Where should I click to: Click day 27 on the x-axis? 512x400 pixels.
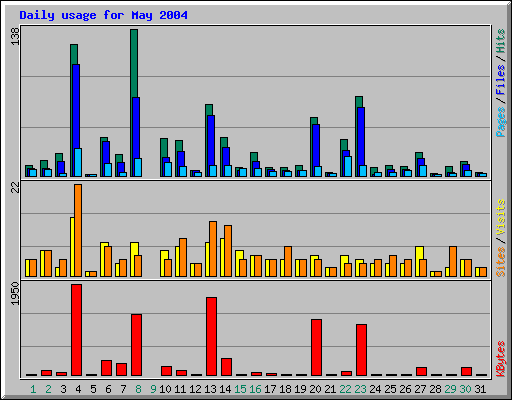(x=420, y=389)
